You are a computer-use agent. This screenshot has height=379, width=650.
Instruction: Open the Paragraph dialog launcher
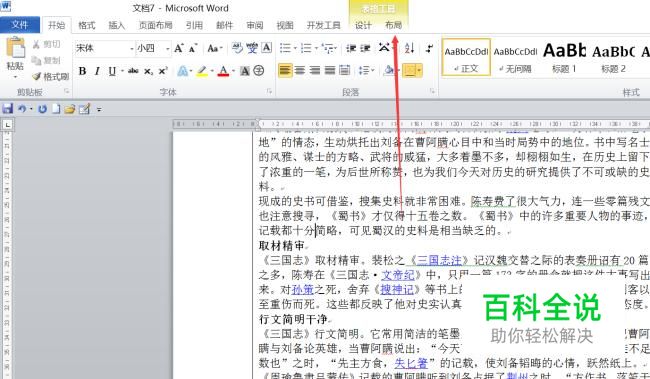click(432, 91)
